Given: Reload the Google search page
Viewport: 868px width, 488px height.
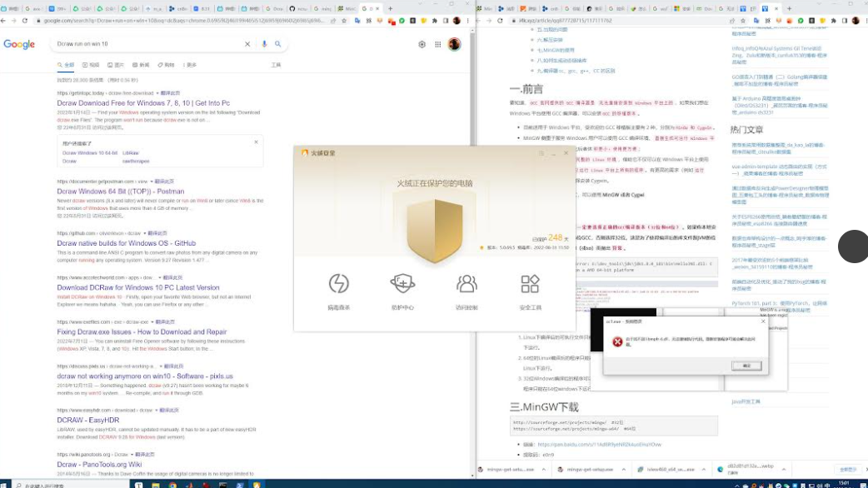Looking at the screenshot, I should pyautogui.click(x=25, y=21).
